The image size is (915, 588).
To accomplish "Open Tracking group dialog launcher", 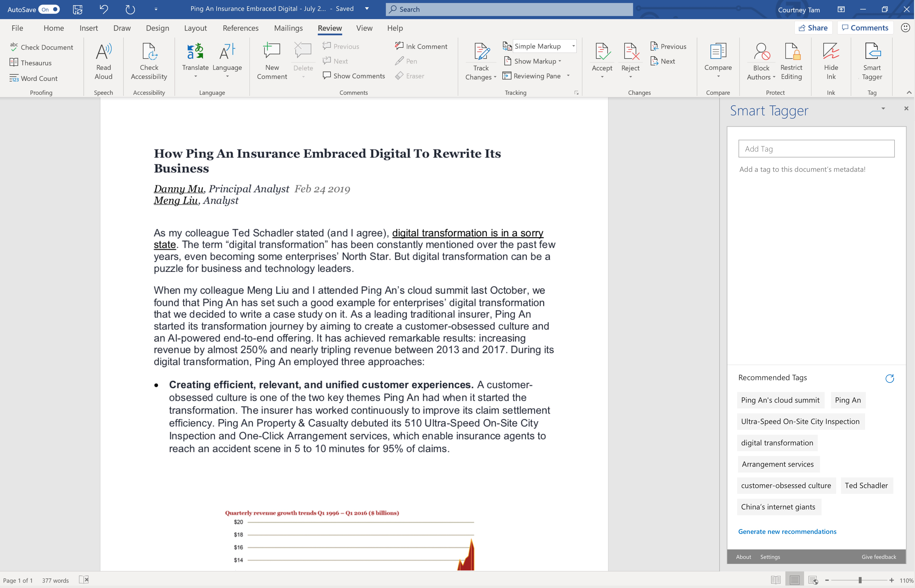I will (576, 93).
